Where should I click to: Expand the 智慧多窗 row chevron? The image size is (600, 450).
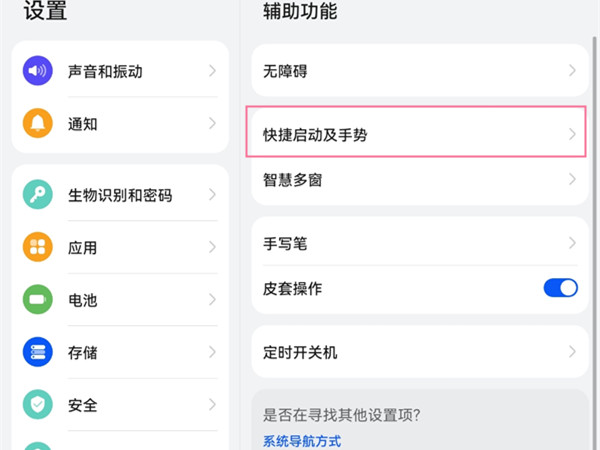point(572,180)
